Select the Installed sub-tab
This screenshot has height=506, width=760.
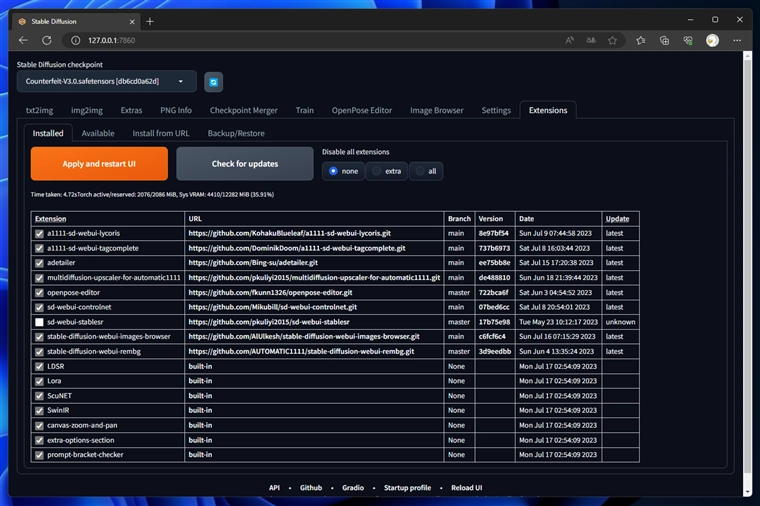pyautogui.click(x=48, y=133)
